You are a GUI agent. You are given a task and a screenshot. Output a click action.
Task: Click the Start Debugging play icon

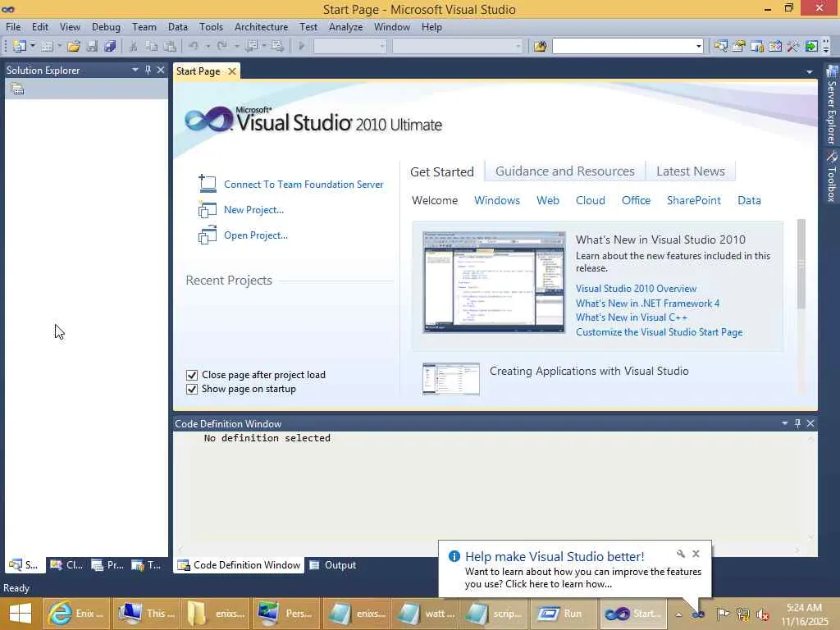click(x=301, y=47)
